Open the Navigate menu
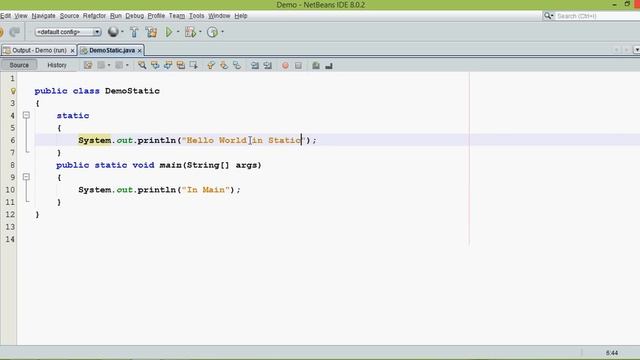The width and height of the screenshot is (640, 360). (43, 16)
